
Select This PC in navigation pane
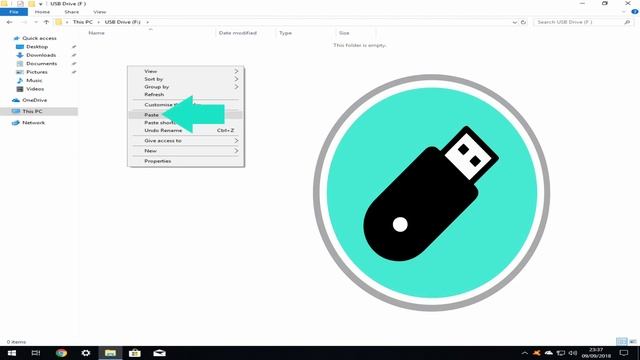pyautogui.click(x=39, y=111)
